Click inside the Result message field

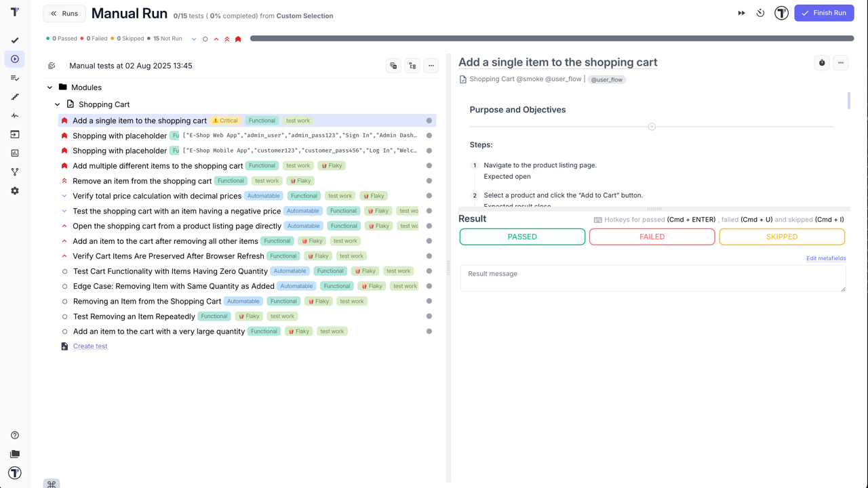652,277
